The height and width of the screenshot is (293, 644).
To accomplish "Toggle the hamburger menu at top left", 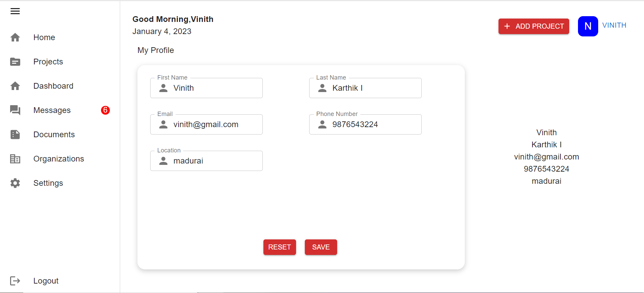I will [x=15, y=11].
